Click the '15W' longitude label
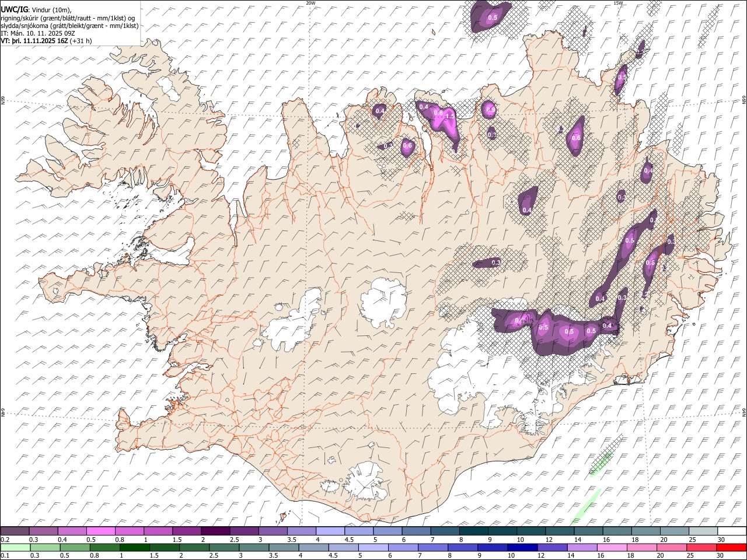This screenshot has width=747, height=560. [x=618, y=3]
